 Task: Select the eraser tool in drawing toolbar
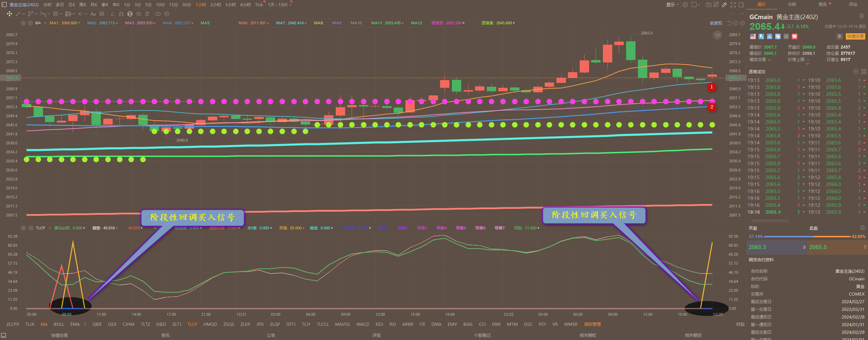point(112,14)
